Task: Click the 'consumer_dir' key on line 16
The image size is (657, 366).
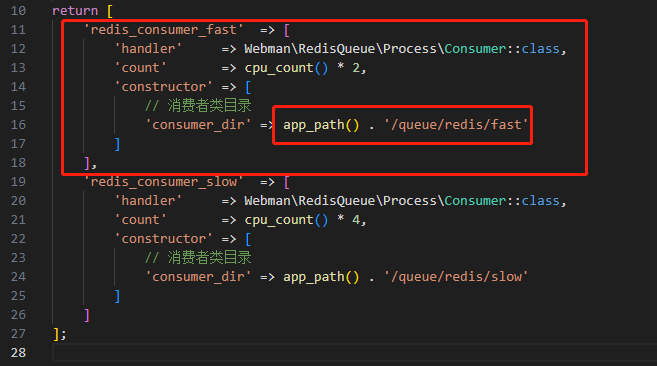Action: (198, 125)
